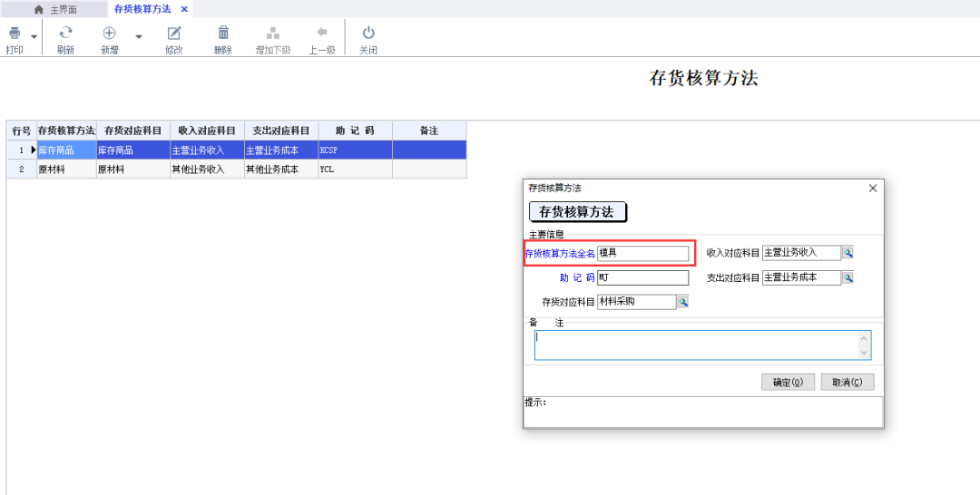Click the Delete (删除) trash icon
Image resolution: width=980 pixels, height=495 pixels.
[223, 34]
